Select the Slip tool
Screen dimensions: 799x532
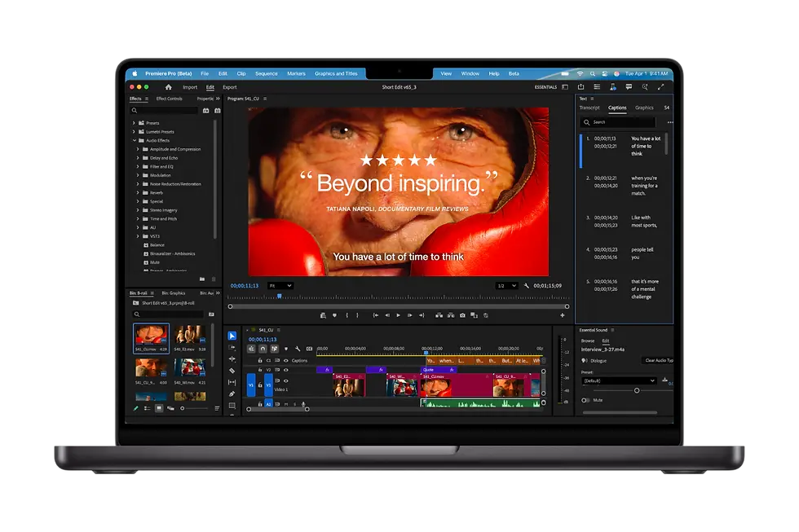click(x=232, y=382)
